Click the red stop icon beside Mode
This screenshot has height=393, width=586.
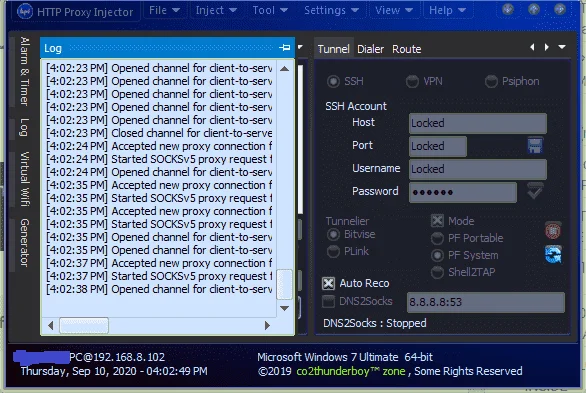pos(553,230)
